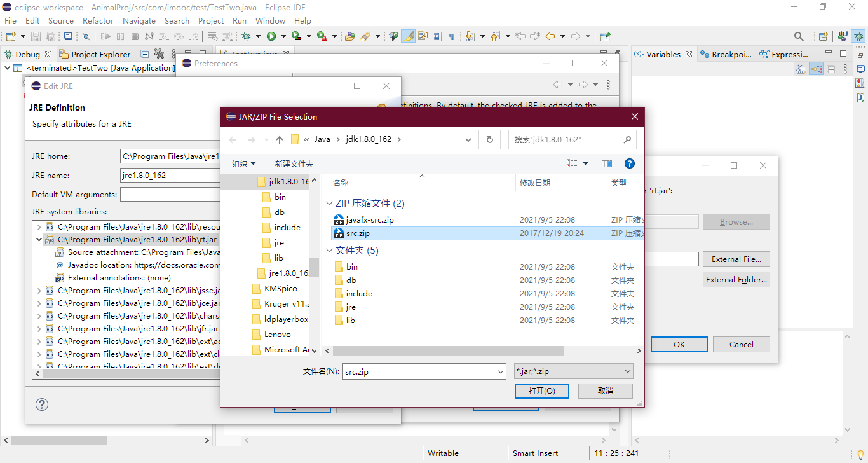Click Show Whitespace Characters pilcrow icon
The height and width of the screenshot is (463, 868).
pyautogui.click(x=452, y=37)
